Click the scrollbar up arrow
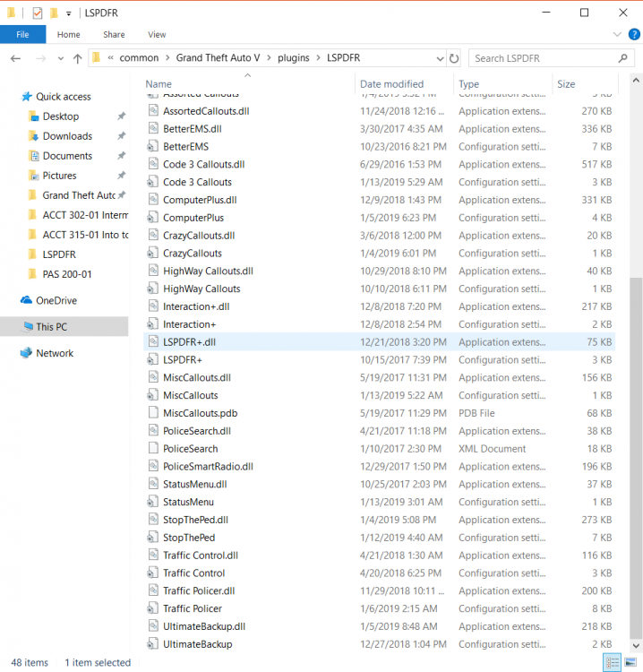 (x=636, y=81)
